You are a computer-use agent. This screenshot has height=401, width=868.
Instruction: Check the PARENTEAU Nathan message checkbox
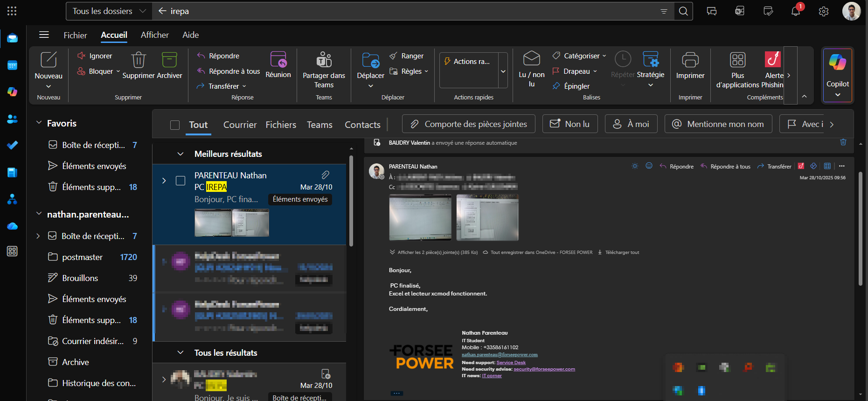(181, 181)
